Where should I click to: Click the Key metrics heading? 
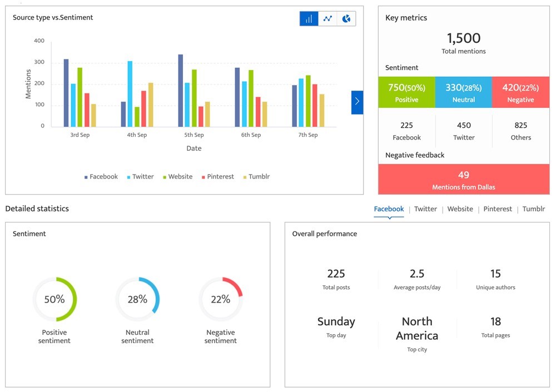(x=406, y=18)
